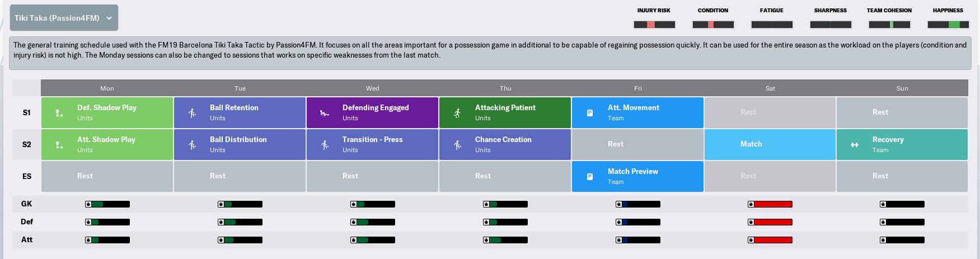
Task: Click the Injury Risk indicator bar
Action: tap(654, 25)
